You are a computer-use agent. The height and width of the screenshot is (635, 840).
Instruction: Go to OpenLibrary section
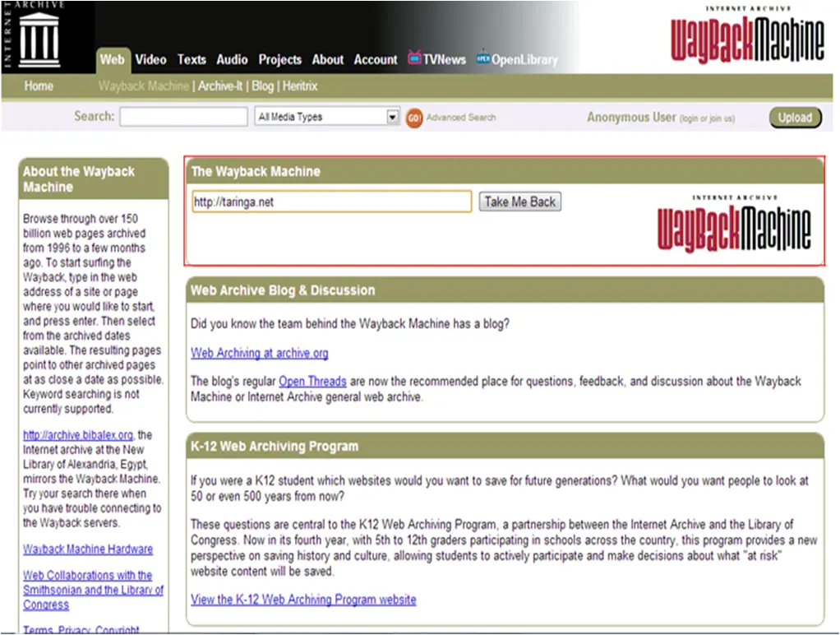point(524,59)
